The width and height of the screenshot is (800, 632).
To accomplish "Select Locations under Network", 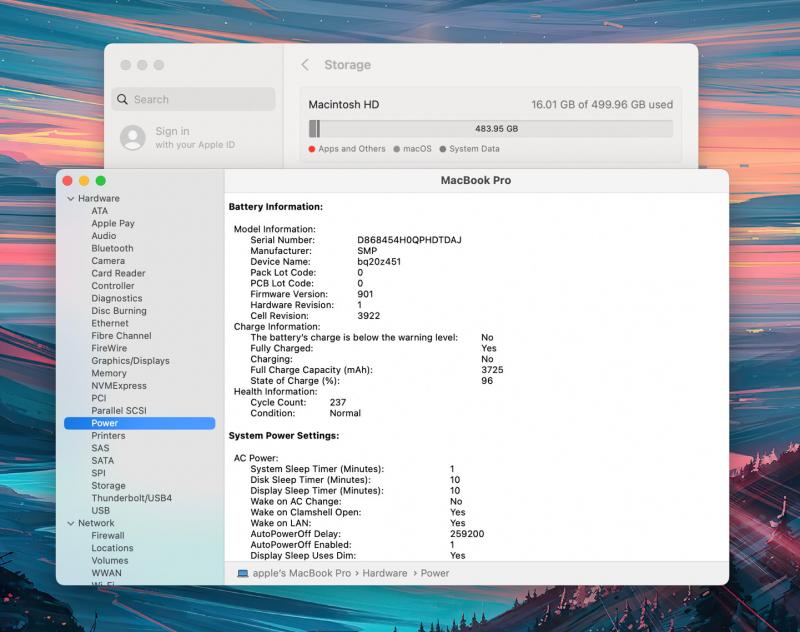I will (112, 548).
